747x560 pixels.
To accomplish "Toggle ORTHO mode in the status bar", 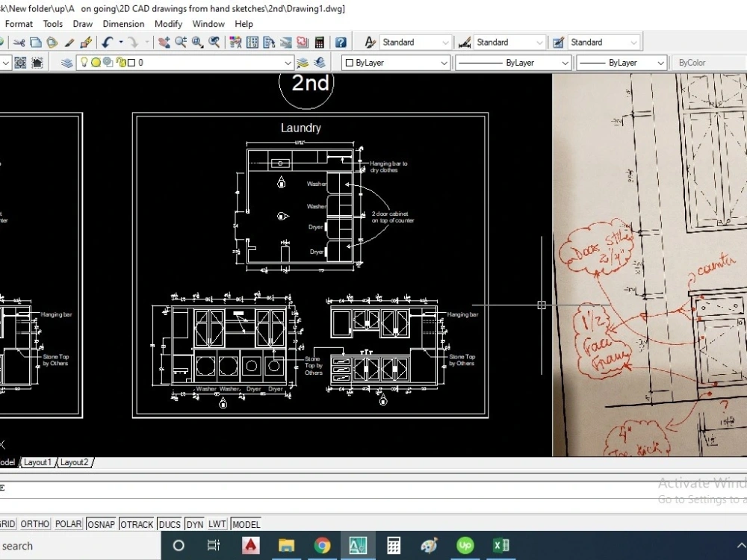I will point(34,523).
